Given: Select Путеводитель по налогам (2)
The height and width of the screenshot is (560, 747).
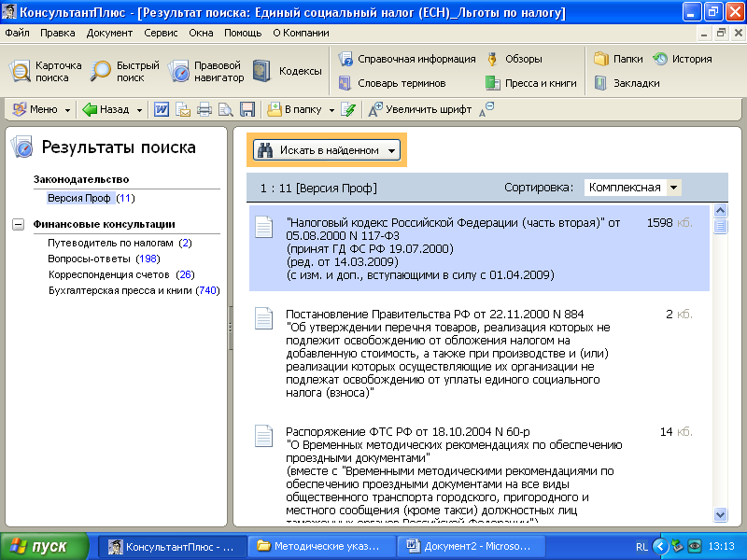Looking at the screenshot, I should pos(120,243).
